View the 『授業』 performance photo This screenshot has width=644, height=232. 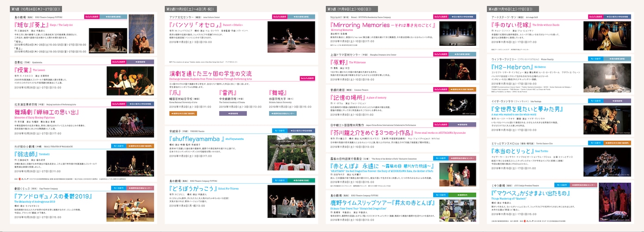pos(124,81)
